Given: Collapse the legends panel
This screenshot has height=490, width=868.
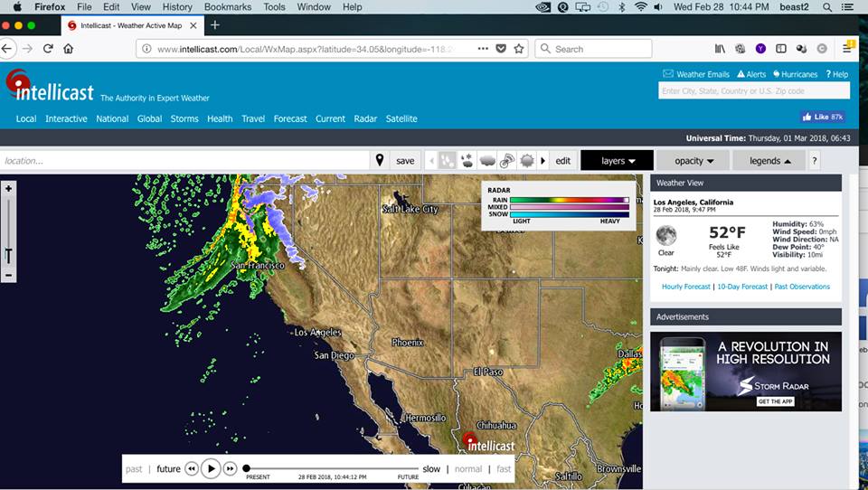Looking at the screenshot, I should [x=769, y=161].
